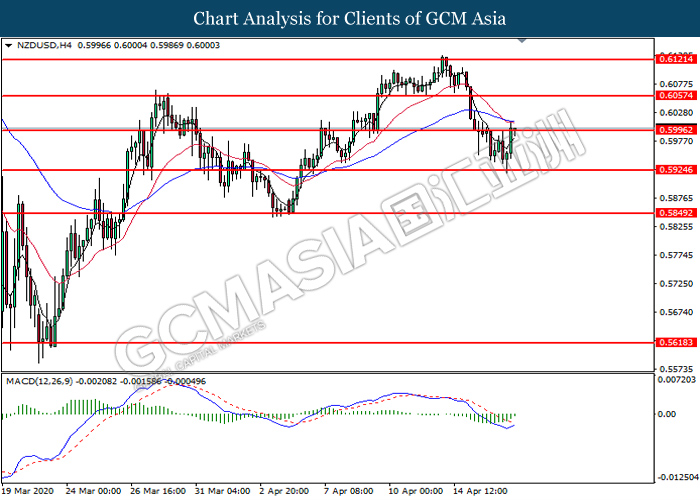Viewport: 700px width, 500px height.
Task: Click the 19 Mar 2020 date label
Action: pos(28,491)
